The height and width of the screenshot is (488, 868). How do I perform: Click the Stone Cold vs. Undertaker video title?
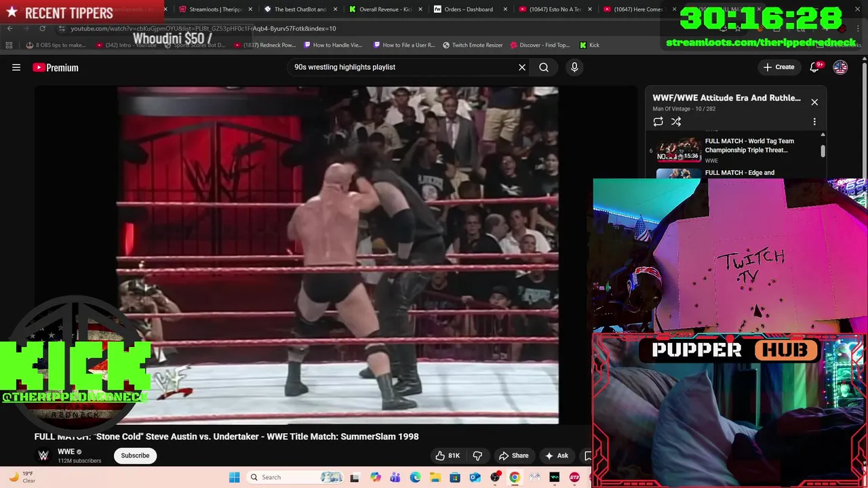(226, 436)
